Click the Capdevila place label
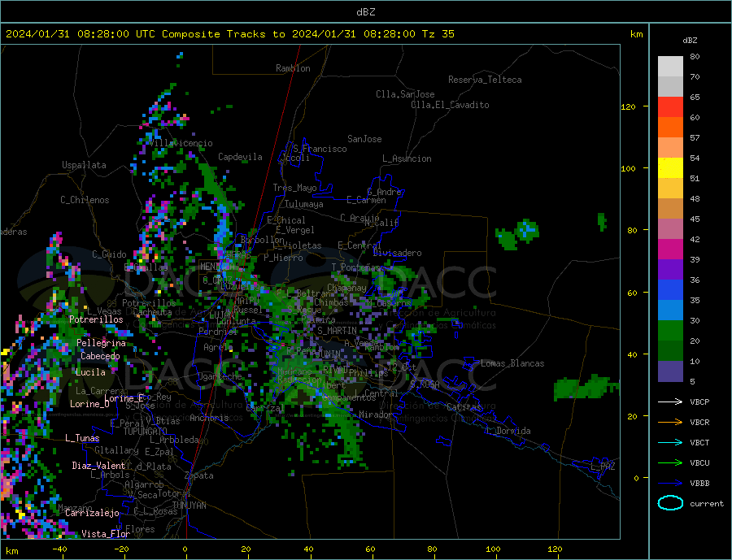 click(x=240, y=157)
